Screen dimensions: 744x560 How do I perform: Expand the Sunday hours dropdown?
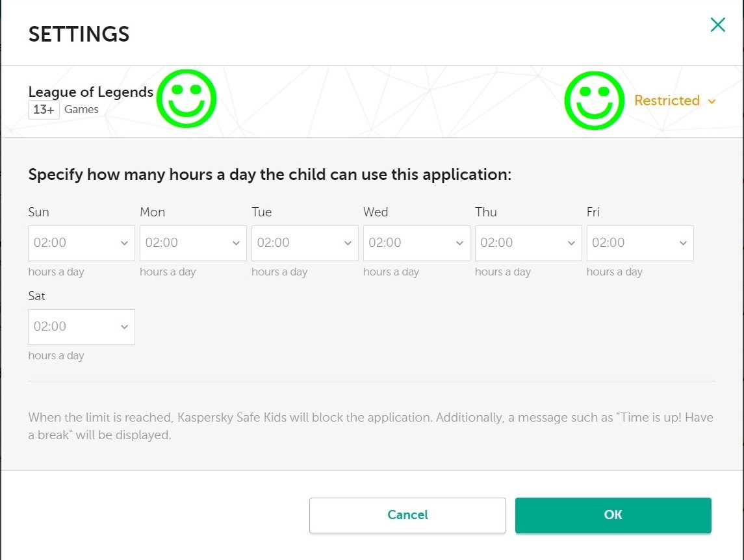[x=81, y=243]
